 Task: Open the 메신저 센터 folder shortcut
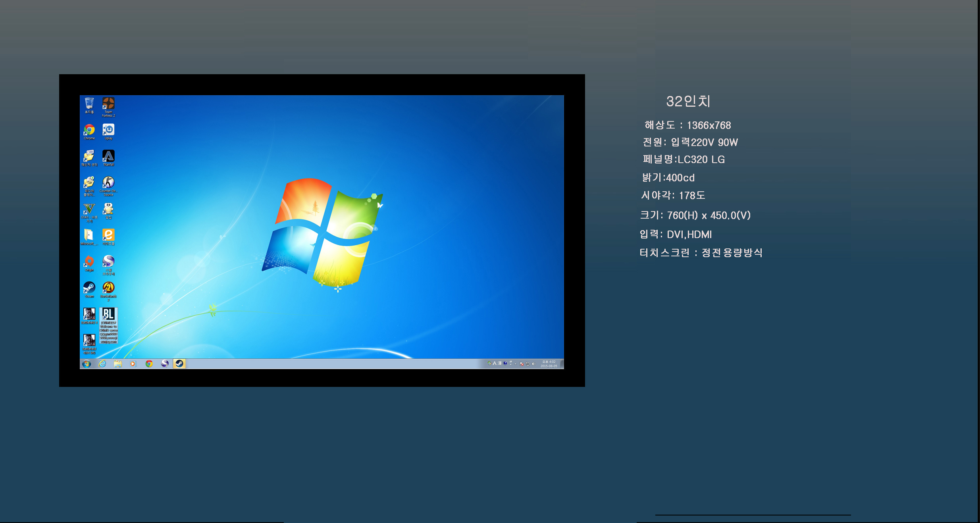coord(89,158)
